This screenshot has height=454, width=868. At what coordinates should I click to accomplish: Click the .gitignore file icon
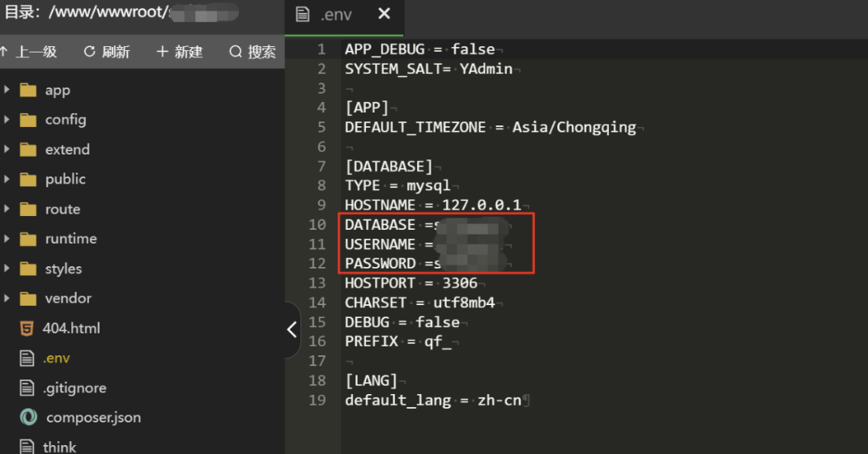pyautogui.click(x=28, y=388)
